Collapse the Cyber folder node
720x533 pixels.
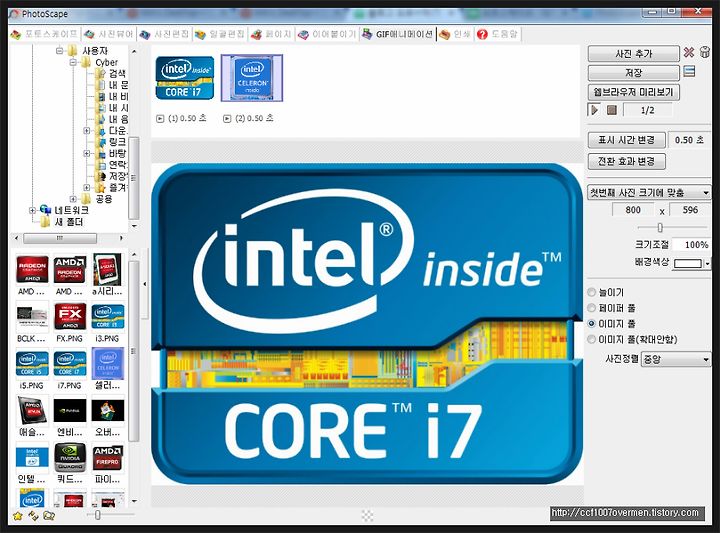coord(73,62)
